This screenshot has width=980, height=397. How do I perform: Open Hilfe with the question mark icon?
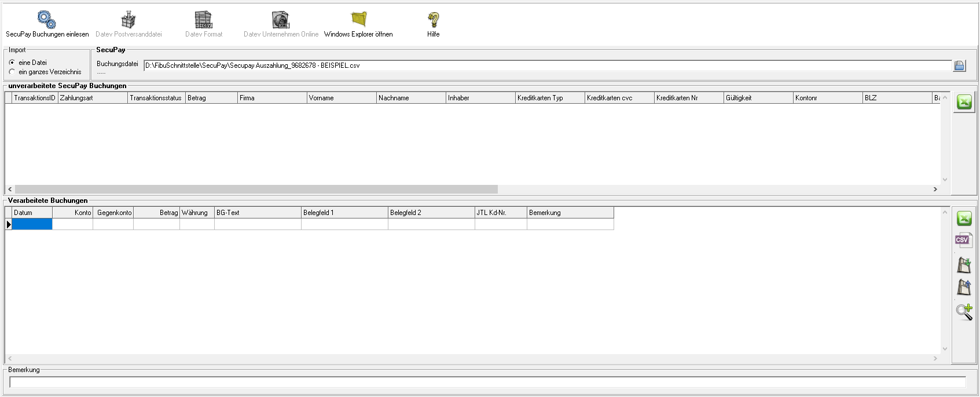click(x=433, y=20)
